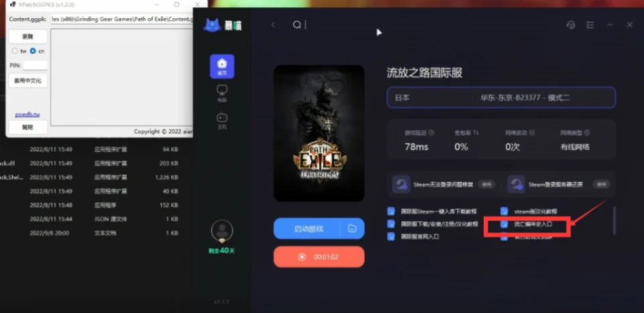Go back using the left chevron arrow
Image resolution: width=644 pixels, height=313 pixels.
(x=273, y=25)
